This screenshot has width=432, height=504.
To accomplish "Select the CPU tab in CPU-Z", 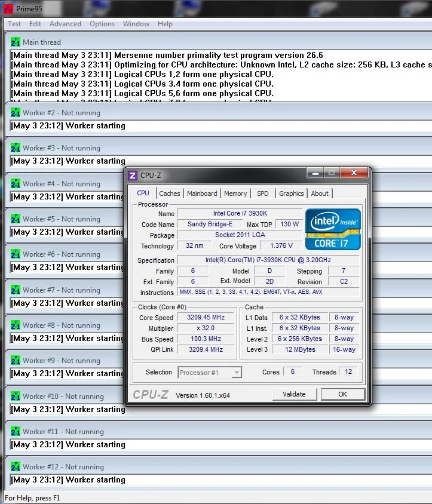I will click(143, 193).
